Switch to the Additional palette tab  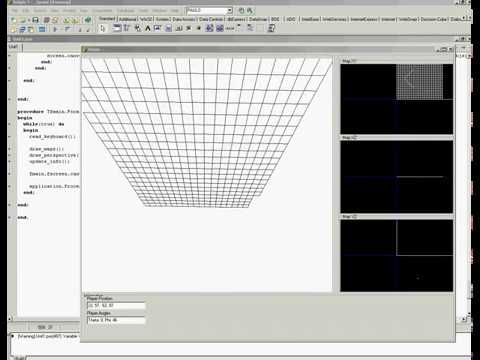(128, 19)
